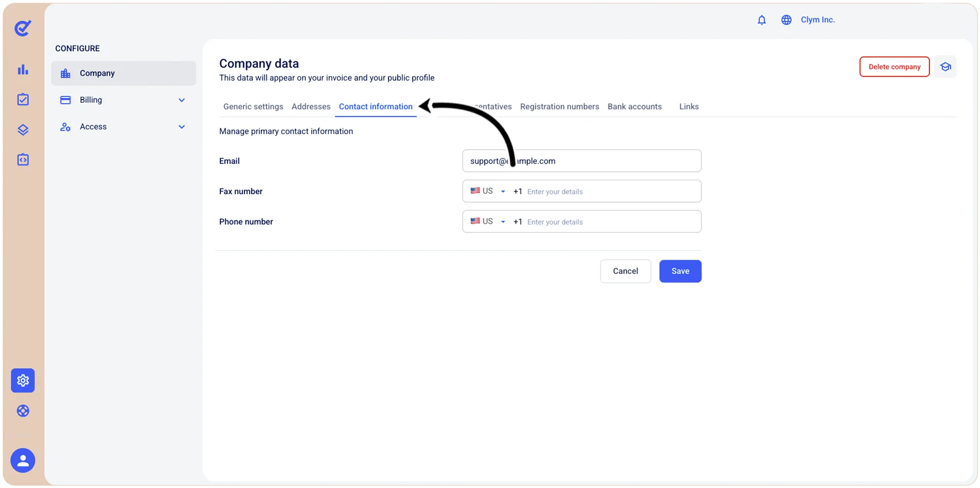Open the user profile avatar icon
Screen dimensions: 980x488
pyautogui.click(x=23, y=460)
